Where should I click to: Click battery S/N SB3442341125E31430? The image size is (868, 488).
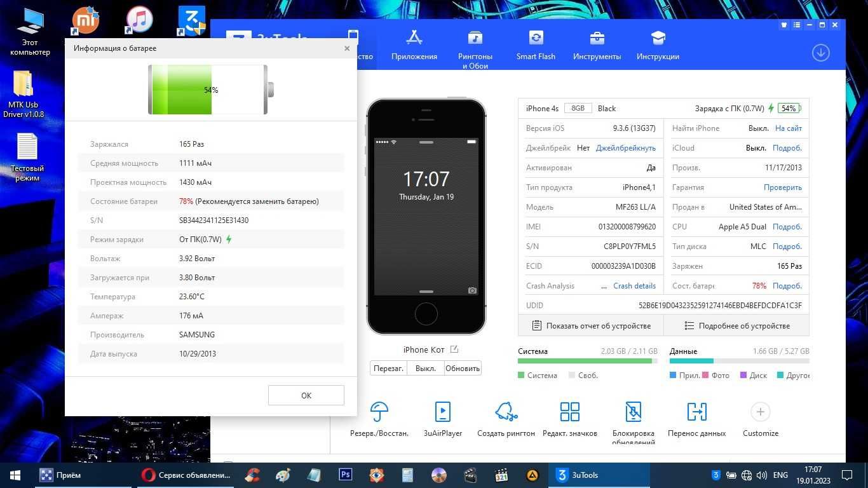tap(214, 220)
